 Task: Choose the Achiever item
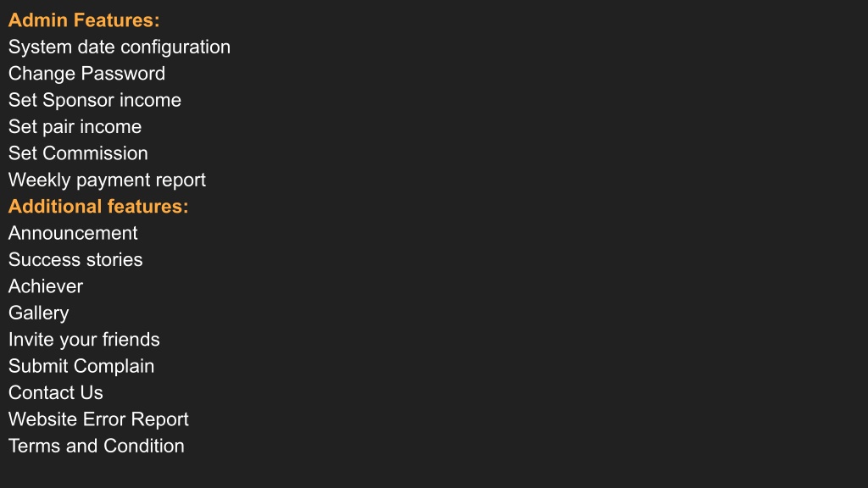point(46,286)
